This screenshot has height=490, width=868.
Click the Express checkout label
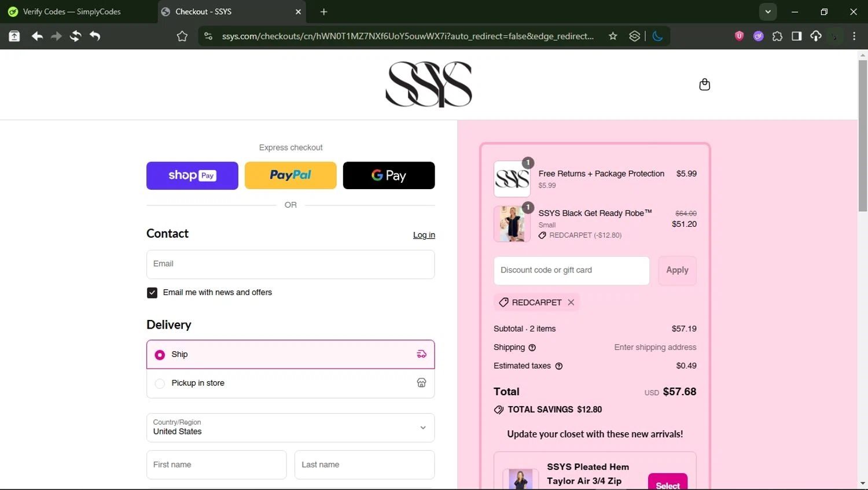[x=290, y=148]
